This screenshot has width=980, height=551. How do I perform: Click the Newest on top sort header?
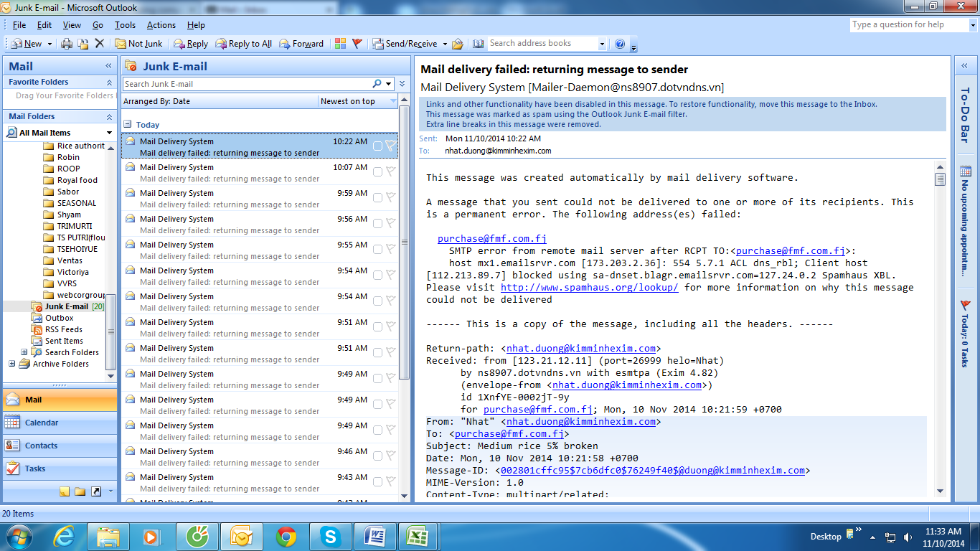(x=357, y=101)
